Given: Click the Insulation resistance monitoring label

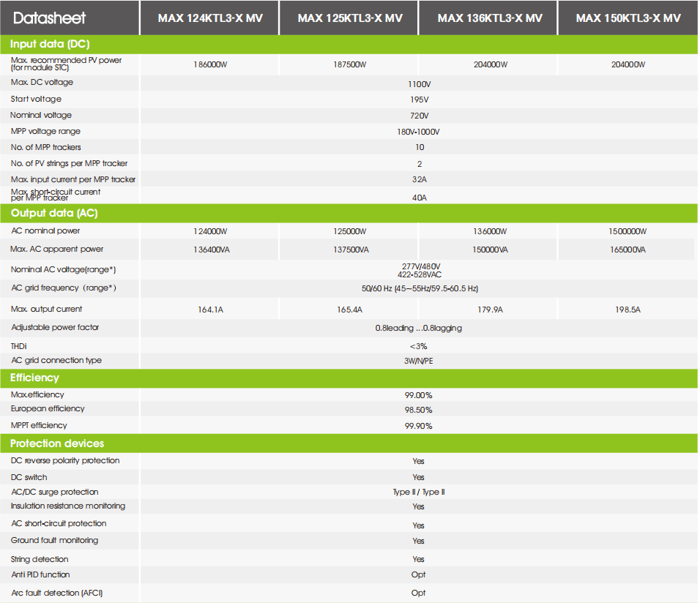Looking at the screenshot, I should pyautogui.click(x=68, y=506).
